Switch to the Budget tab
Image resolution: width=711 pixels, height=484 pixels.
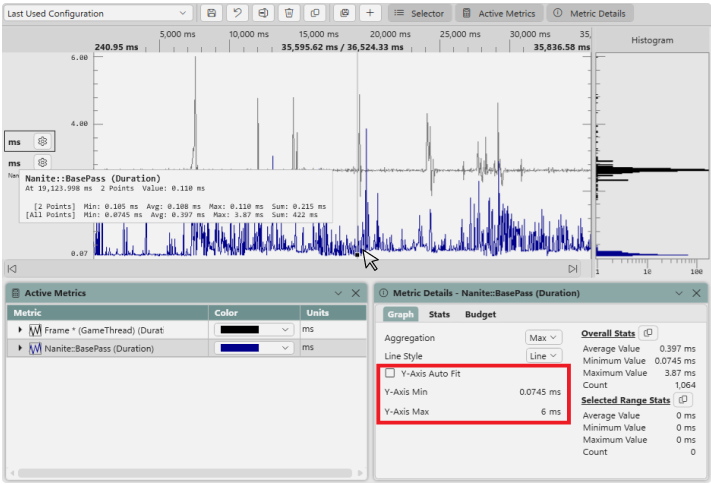pyautogui.click(x=480, y=314)
